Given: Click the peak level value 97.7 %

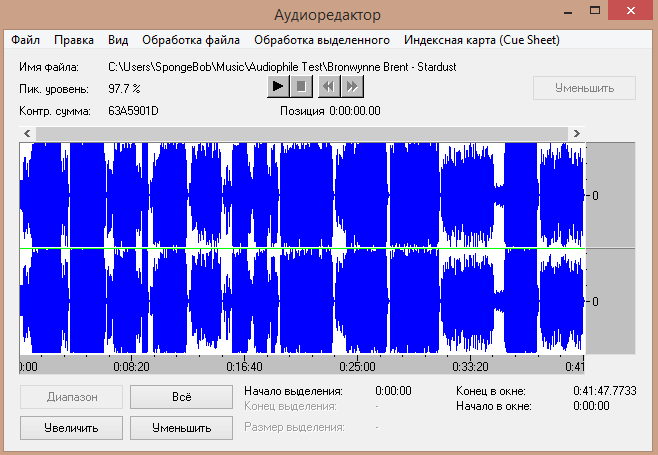Looking at the screenshot, I should (124, 89).
